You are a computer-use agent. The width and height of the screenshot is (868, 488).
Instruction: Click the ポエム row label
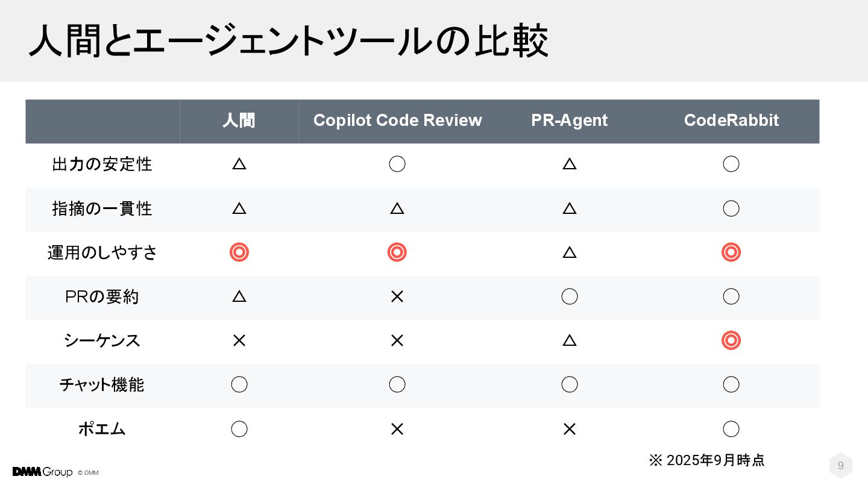click(x=102, y=429)
